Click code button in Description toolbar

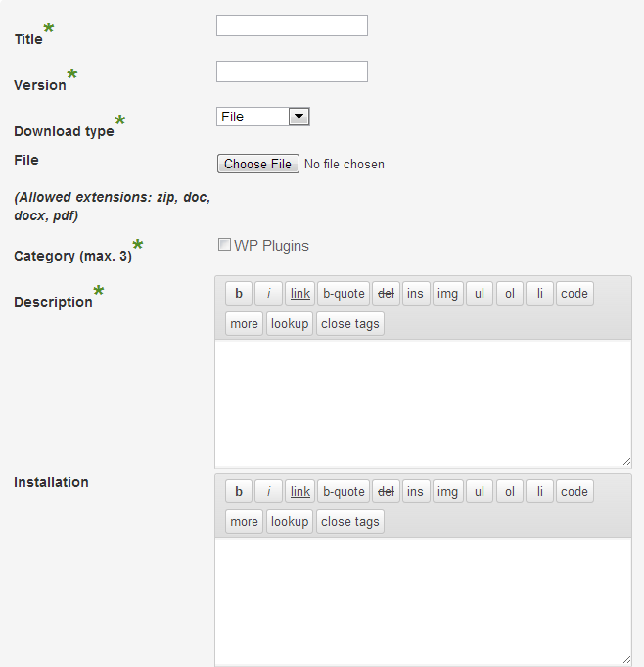575,293
